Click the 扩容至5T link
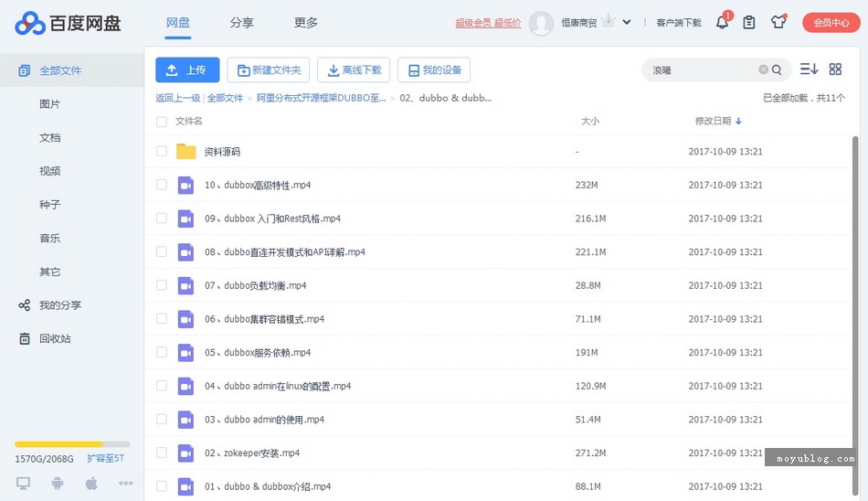 (105, 458)
